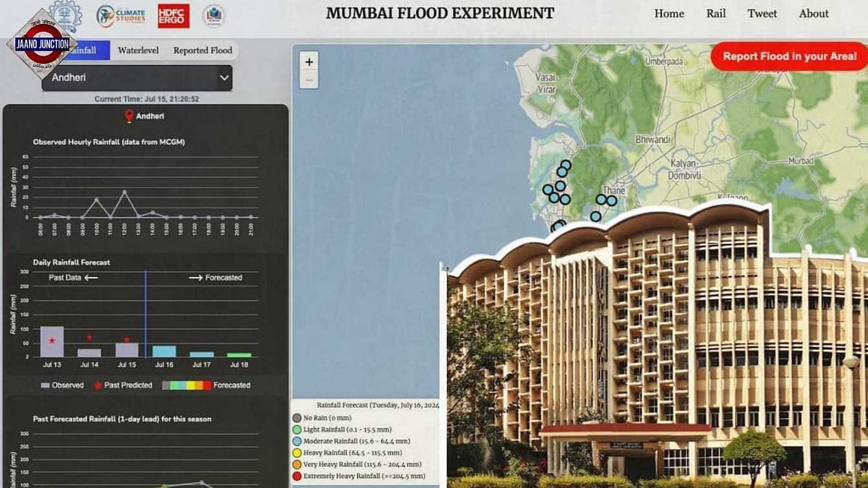Viewport: 868px width, 488px height.
Task: Click the red Andheri location pin
Action: point(129,116)
